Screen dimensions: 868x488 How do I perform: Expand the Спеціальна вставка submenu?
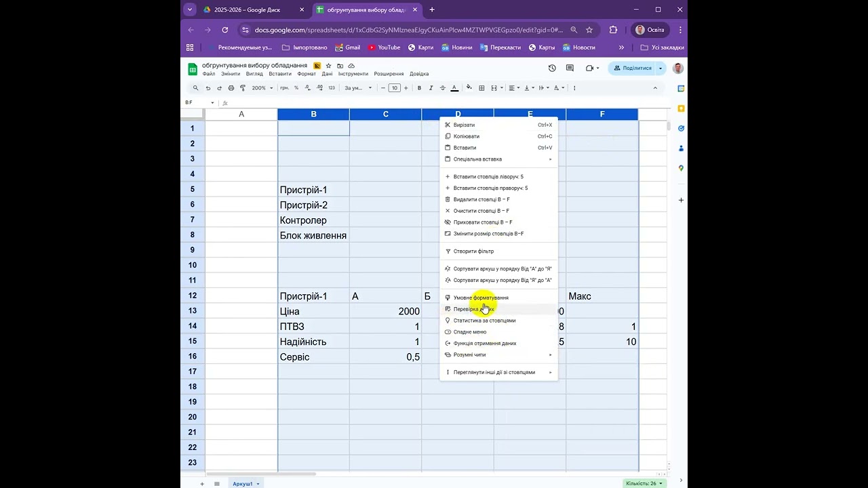tap(498, 159)
